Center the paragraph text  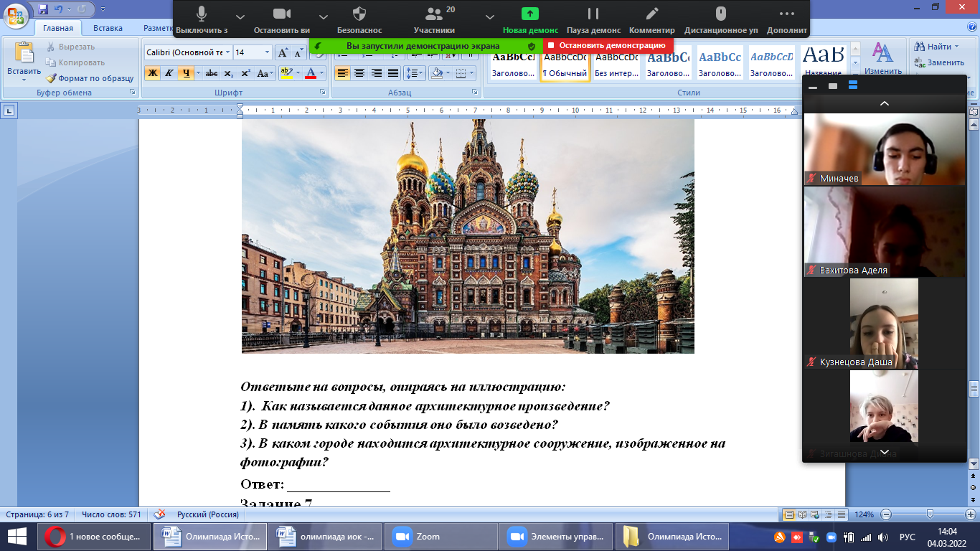pyautogui.click(x=359, y=73)
